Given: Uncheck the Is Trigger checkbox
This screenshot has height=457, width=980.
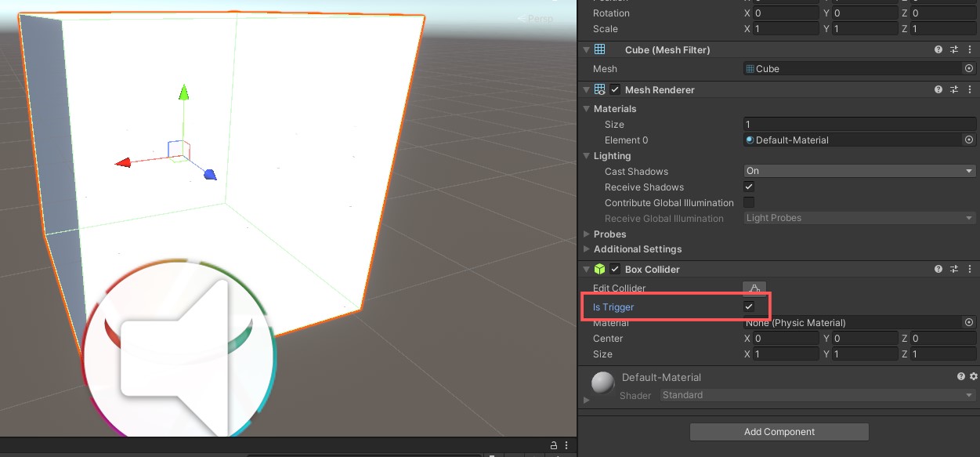Looking at the screenshot, I should [x=749, y=306].
